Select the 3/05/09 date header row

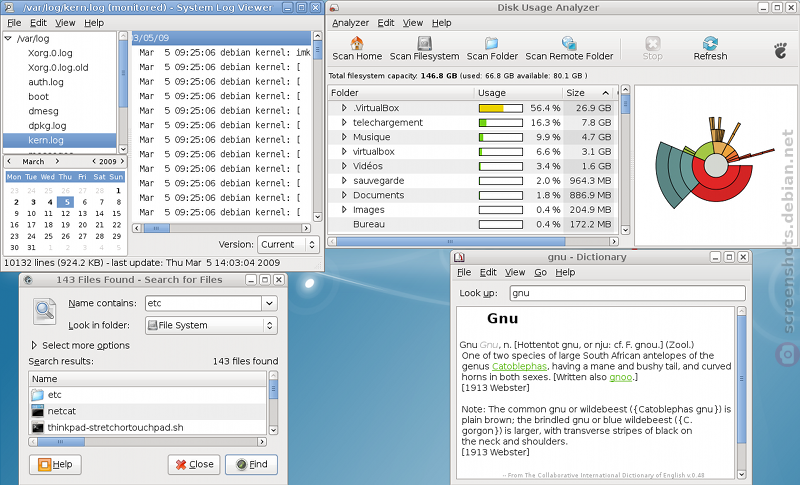pyautogui.click(x=221, y=38)
